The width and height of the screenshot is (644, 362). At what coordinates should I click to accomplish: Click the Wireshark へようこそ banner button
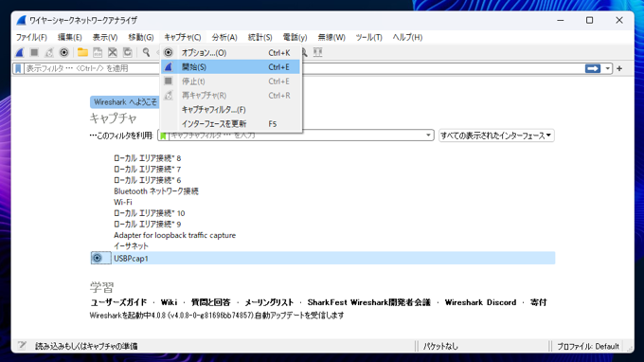(x=125, y=102)
